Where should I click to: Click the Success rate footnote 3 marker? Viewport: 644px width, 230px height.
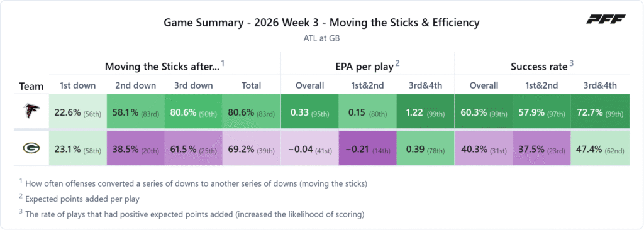[x=571, y=63]
